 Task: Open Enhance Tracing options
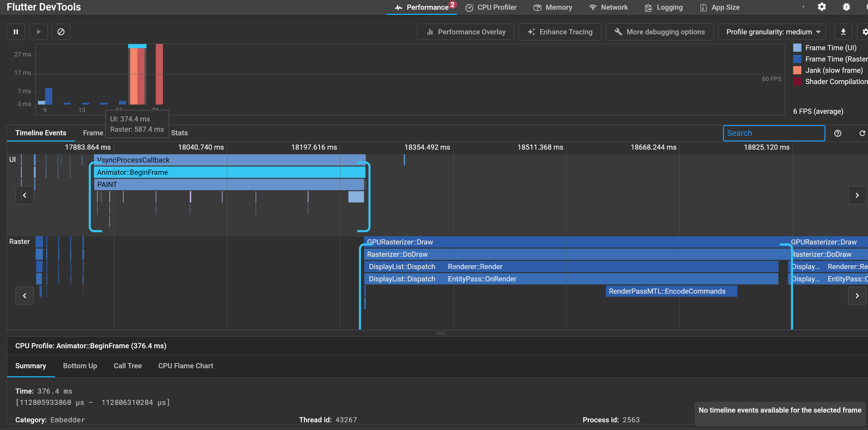560,32
